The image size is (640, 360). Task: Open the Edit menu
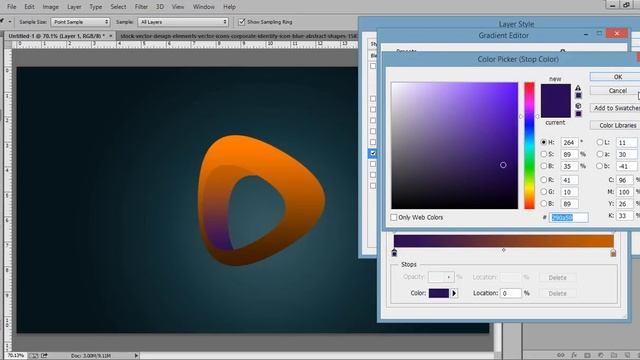[29, 7]
